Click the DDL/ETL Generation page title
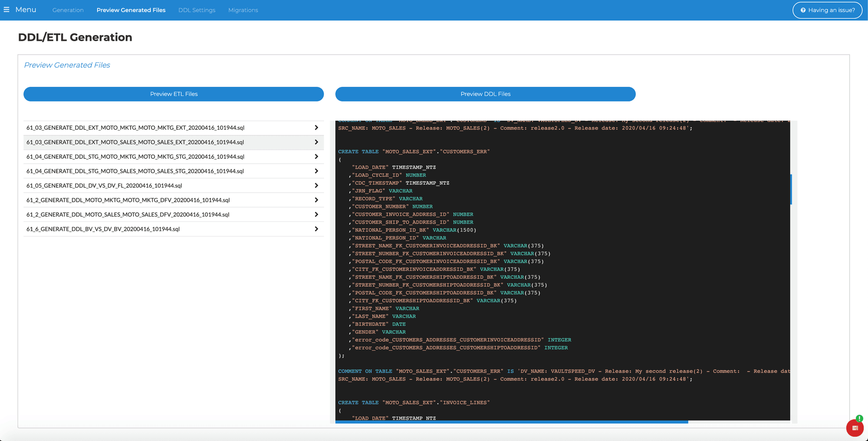The height and width of the screenshot is (441, 868). click(75, 37)
